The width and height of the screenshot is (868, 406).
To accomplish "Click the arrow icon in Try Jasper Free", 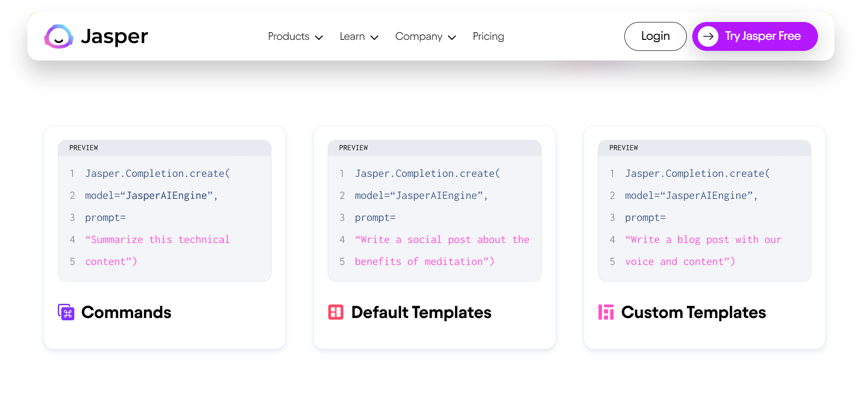I will [708, 36].
